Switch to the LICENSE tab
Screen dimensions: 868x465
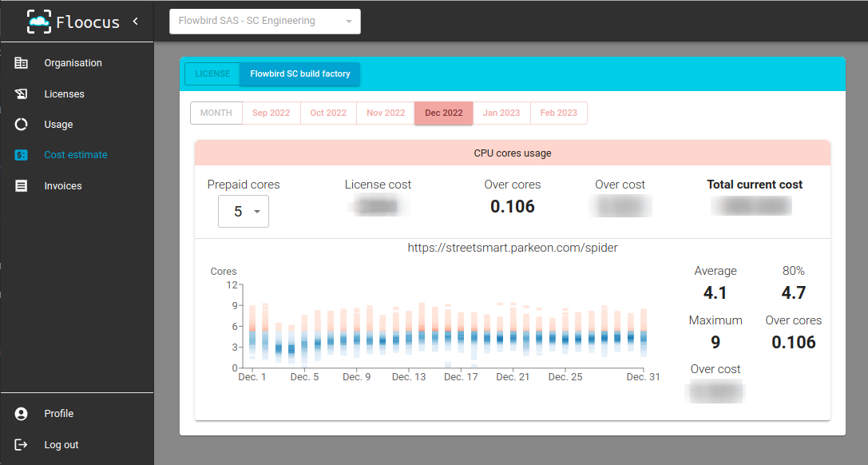[212, 74]
